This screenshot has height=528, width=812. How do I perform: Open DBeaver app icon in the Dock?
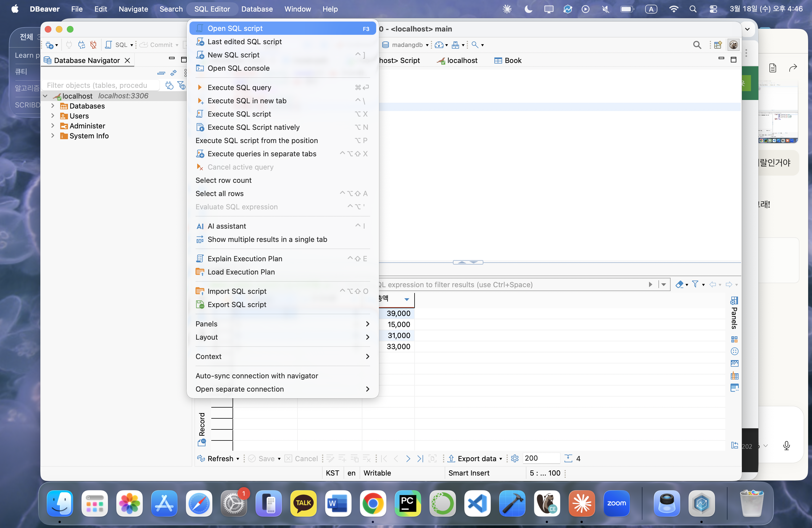pos(547,503)
